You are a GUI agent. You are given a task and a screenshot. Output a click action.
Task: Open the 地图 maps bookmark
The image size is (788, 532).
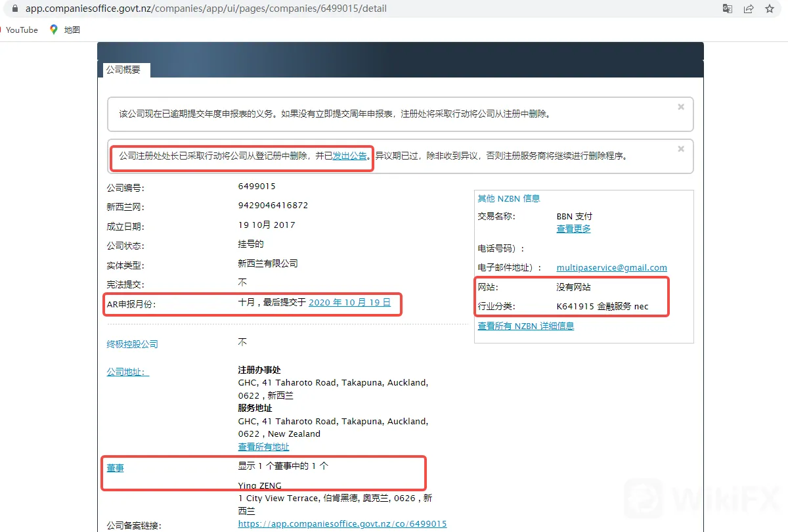point(65,30)
